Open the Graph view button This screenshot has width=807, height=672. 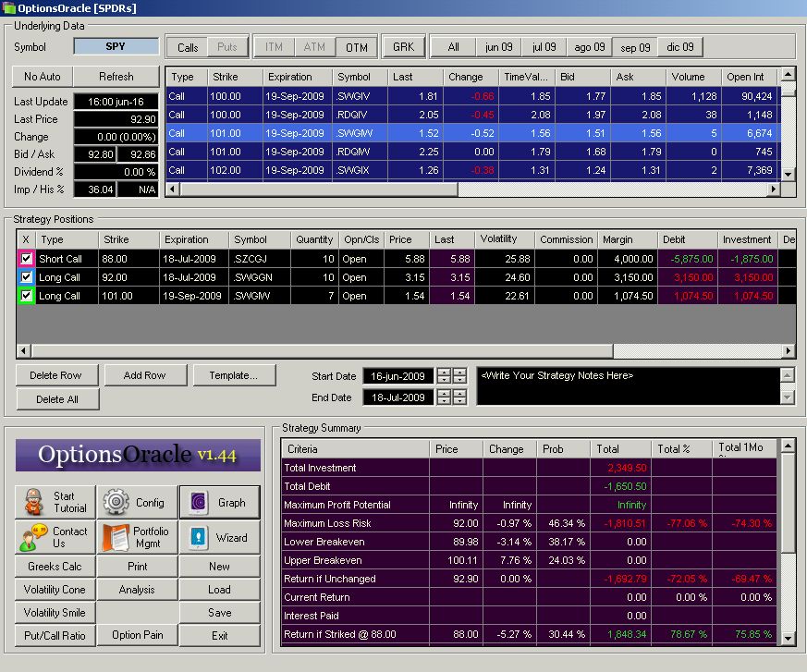(x=220, y=502)
